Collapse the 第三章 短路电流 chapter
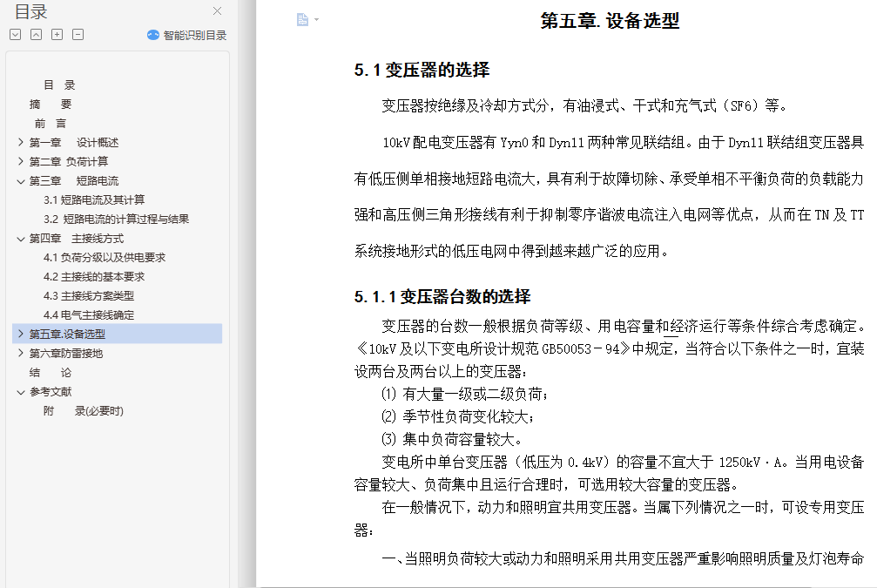 21,180
